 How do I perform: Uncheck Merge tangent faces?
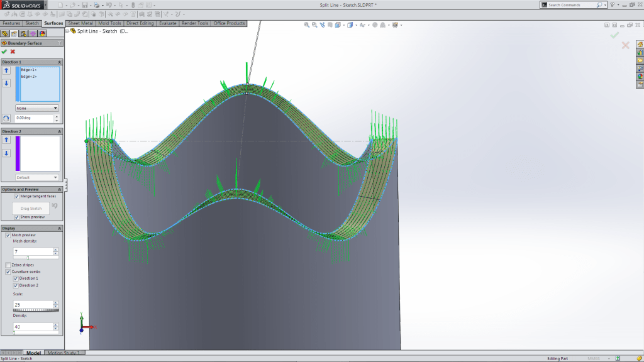click(16, 196)
